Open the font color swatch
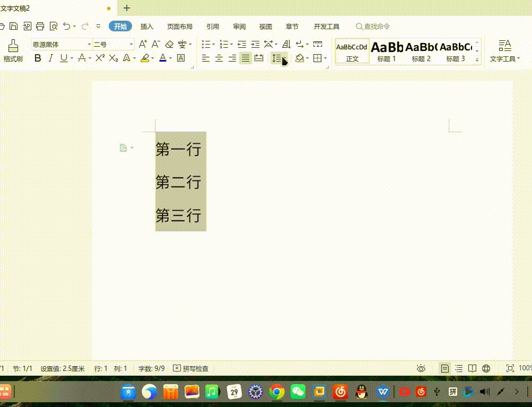This screenshot has width=532, height=407. tap(162, 58)
